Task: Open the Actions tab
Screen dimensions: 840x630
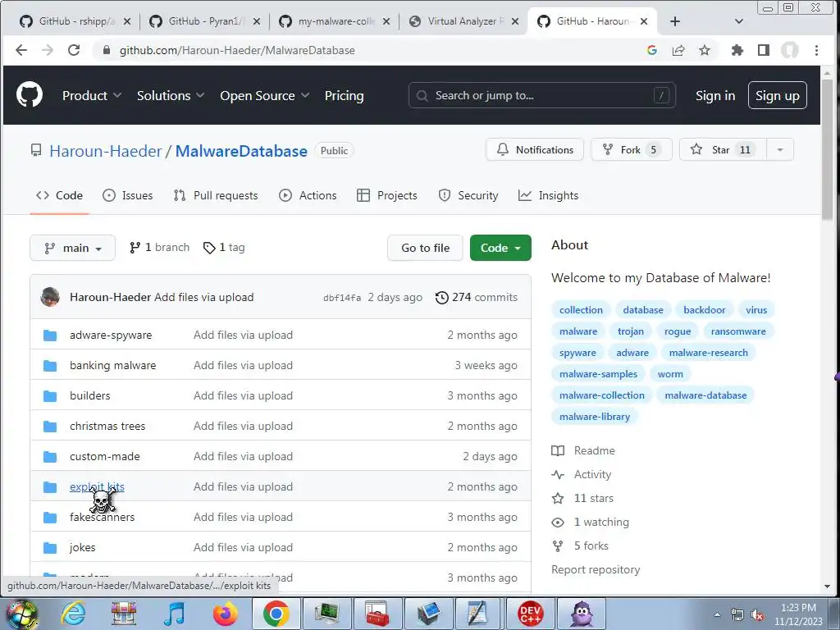Action: tap(308, 195)
